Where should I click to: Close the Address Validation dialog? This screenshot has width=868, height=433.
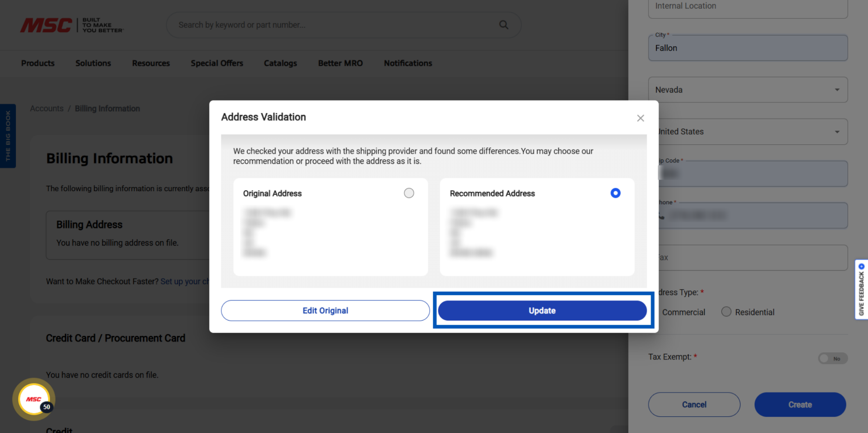pyautogui.click(x=640, y=118)
